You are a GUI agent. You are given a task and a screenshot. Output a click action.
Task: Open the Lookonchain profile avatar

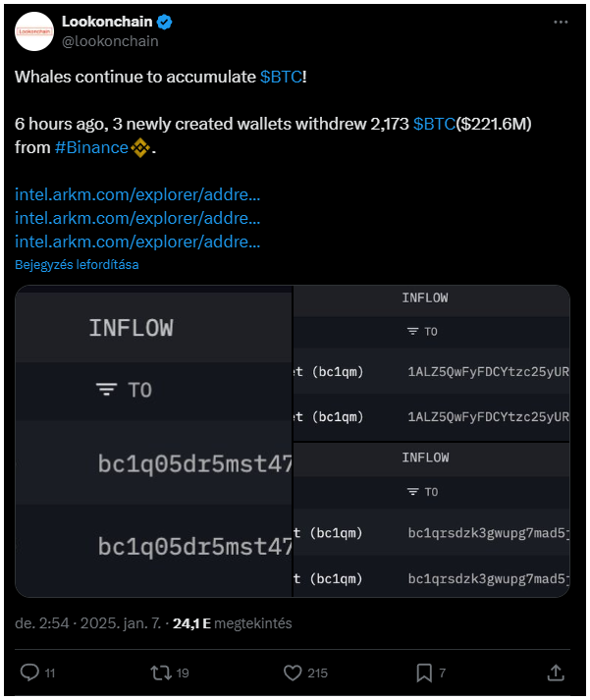(x=34, y=31)
